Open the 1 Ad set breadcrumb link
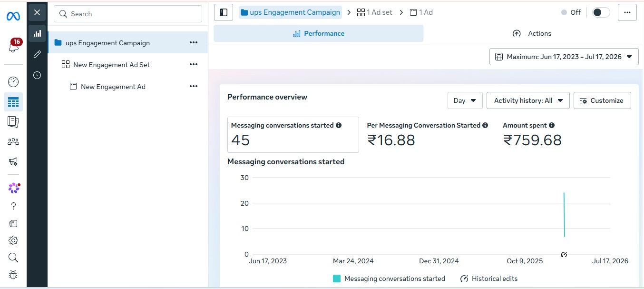The image size is (644, 289). coord(375,12)
